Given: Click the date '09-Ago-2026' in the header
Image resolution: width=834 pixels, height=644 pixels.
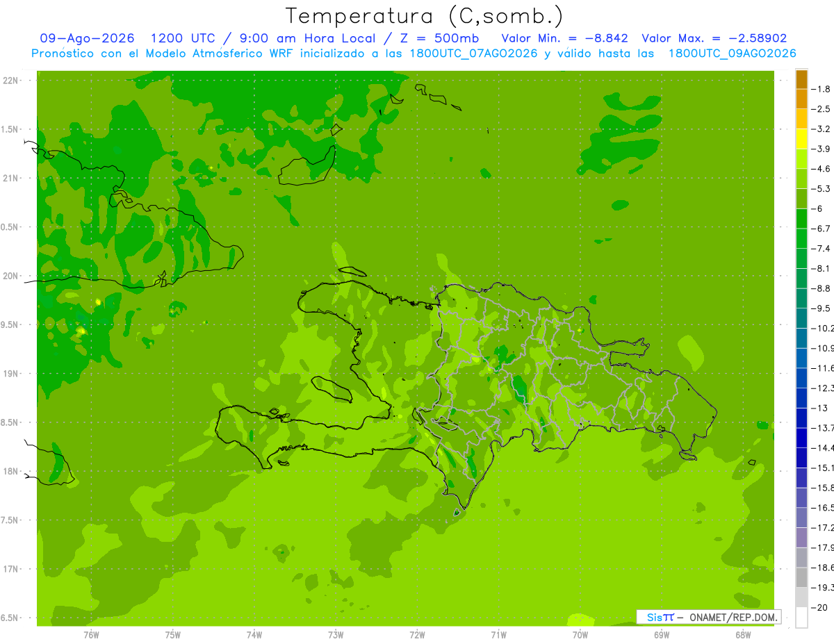Looking at the screenshot, I should pos(88,38).
